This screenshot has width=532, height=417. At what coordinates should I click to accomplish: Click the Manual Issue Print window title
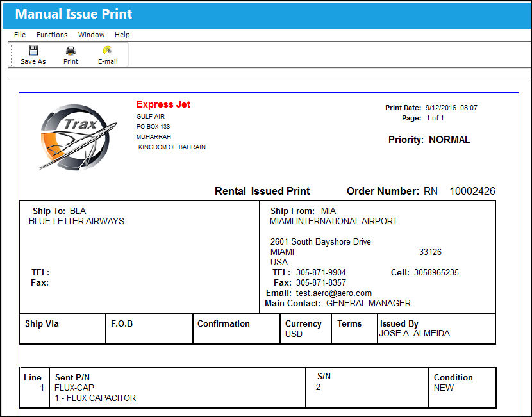coord(74,14)
